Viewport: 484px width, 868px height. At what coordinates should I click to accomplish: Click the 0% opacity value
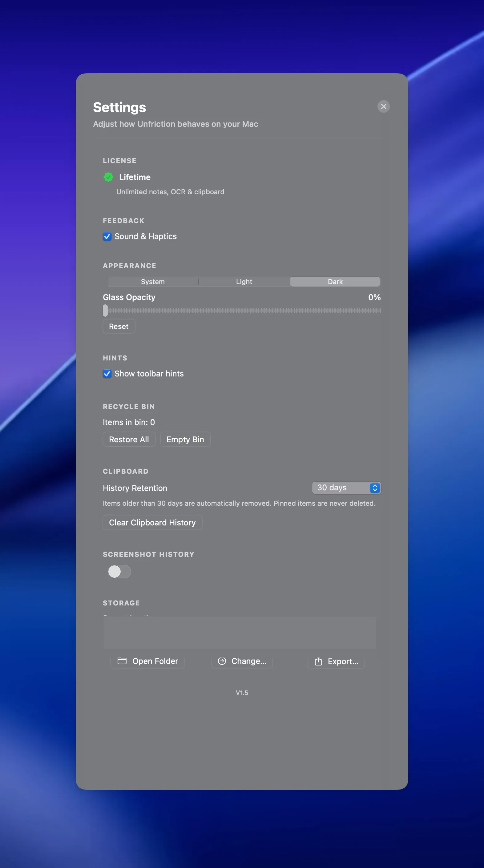374,297
